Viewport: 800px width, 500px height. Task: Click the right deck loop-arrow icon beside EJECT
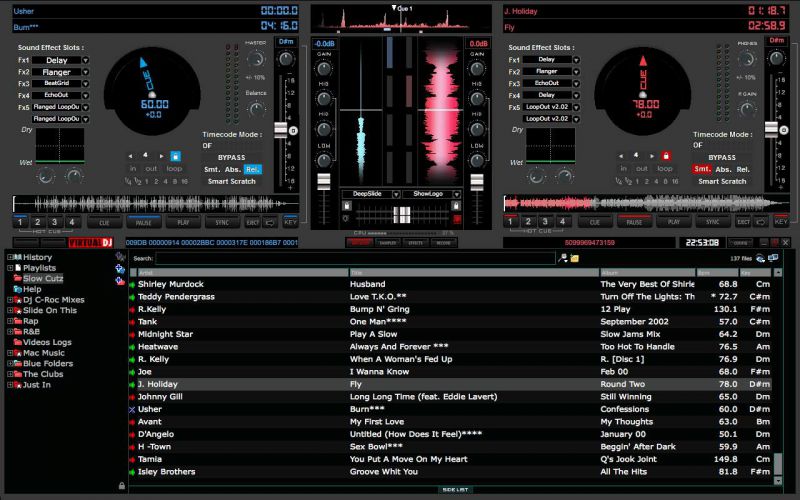(761, 222)
